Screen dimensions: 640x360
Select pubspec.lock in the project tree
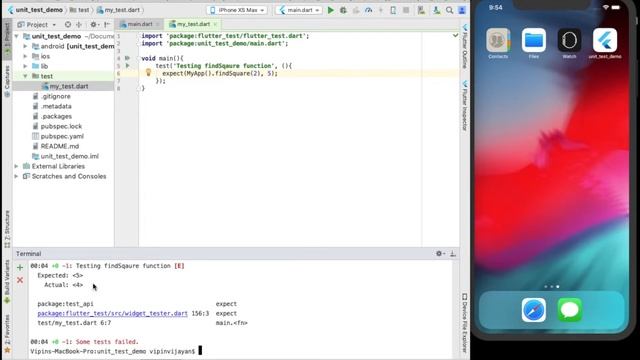pos(64,126)
